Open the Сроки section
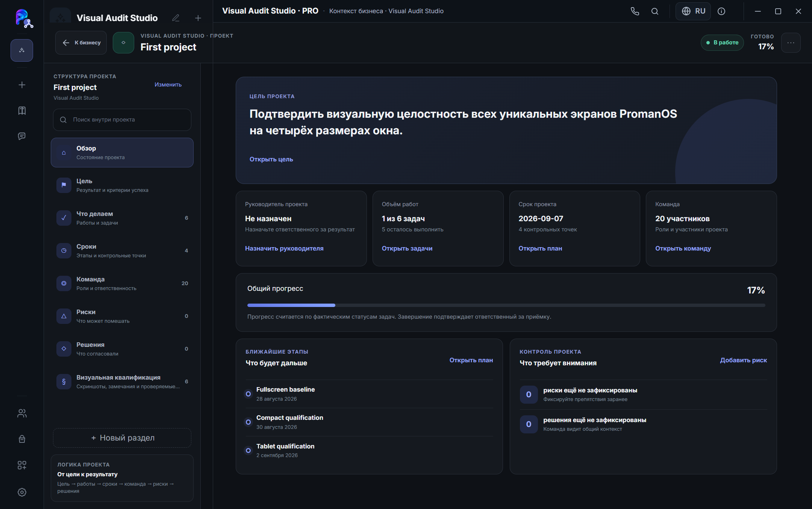 [x=122, y=251]
